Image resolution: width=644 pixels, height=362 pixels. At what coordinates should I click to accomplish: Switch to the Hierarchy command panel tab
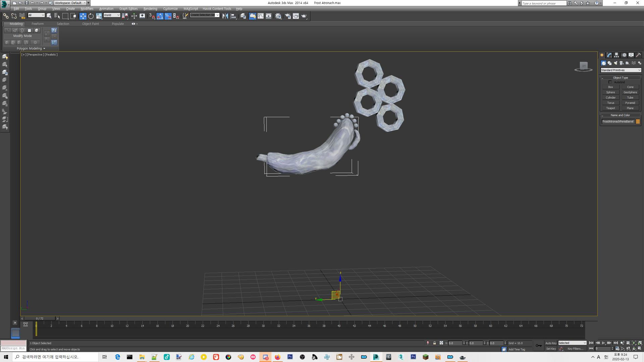click(616, 55)
